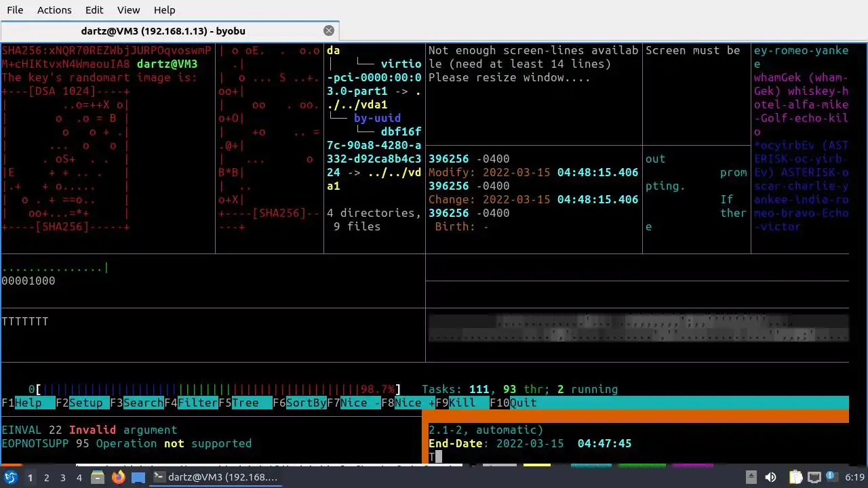The image size is (868, 488).
Task: Click htop F6 SortBy
Action: pyautogui.click(x=300, y=403)
